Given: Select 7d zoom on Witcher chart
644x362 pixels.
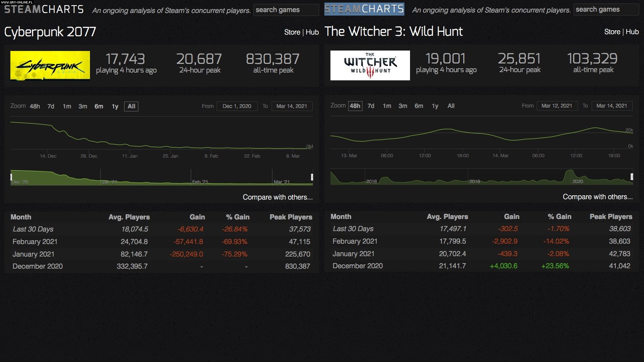Looking at the screenshot, I should click(371, 106).
